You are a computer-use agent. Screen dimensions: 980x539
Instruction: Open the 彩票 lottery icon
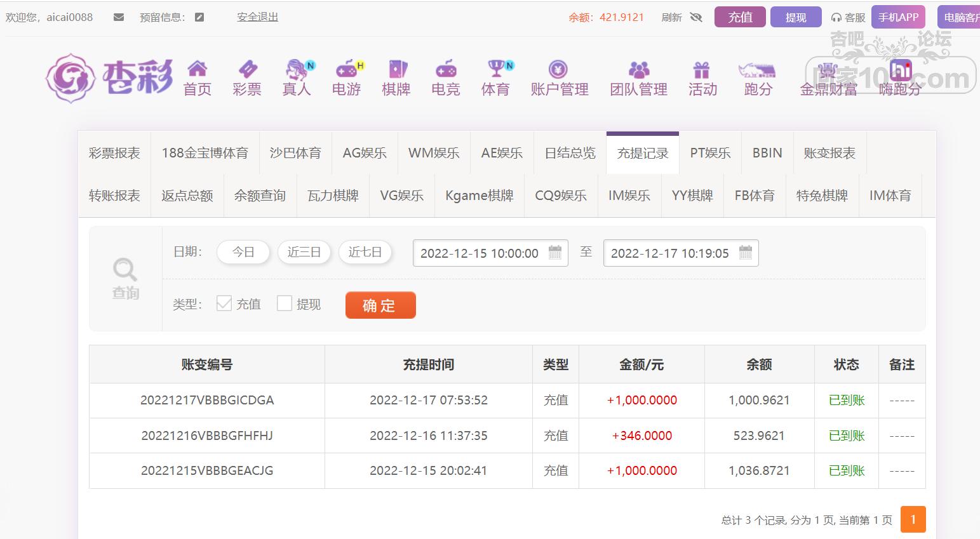[x=247, y=69]
